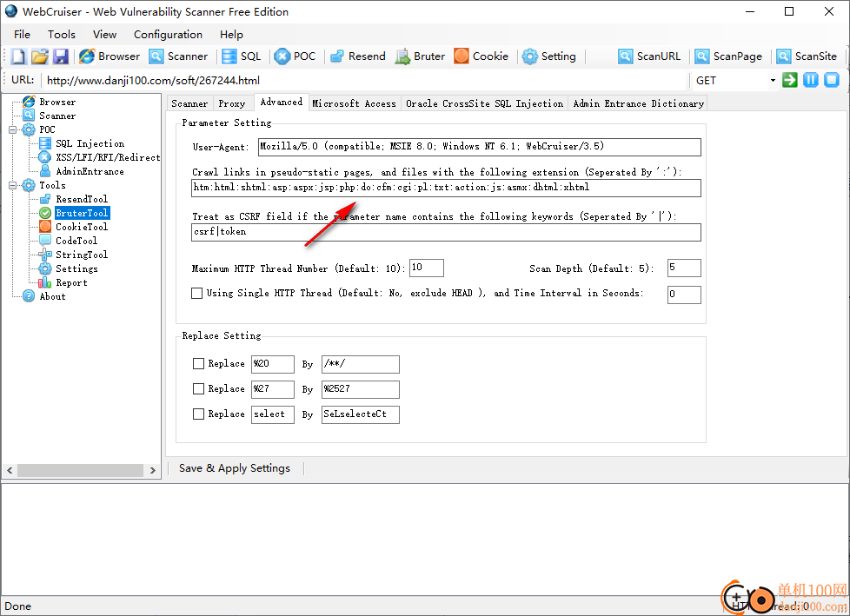The height and width of the screenshot is (616, 850).
Task: Select About tree node
Action: tap(52, 297)
